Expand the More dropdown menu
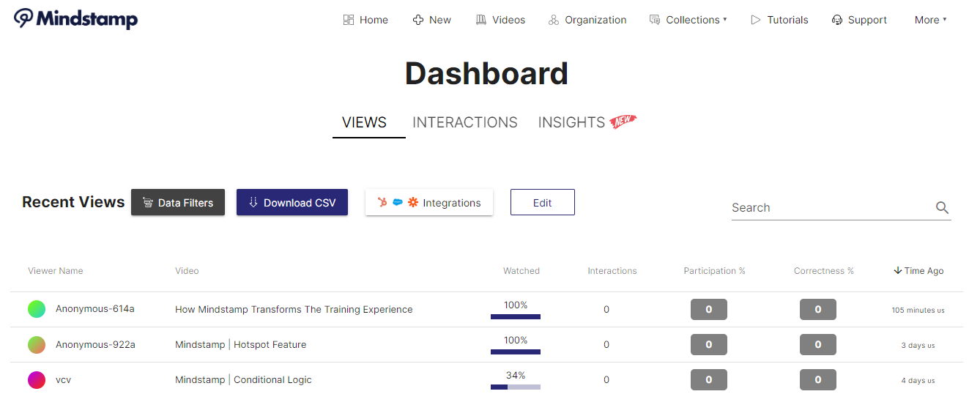This screenshot has height=394, width=980. pyautogui.click(x=930, y=20)
